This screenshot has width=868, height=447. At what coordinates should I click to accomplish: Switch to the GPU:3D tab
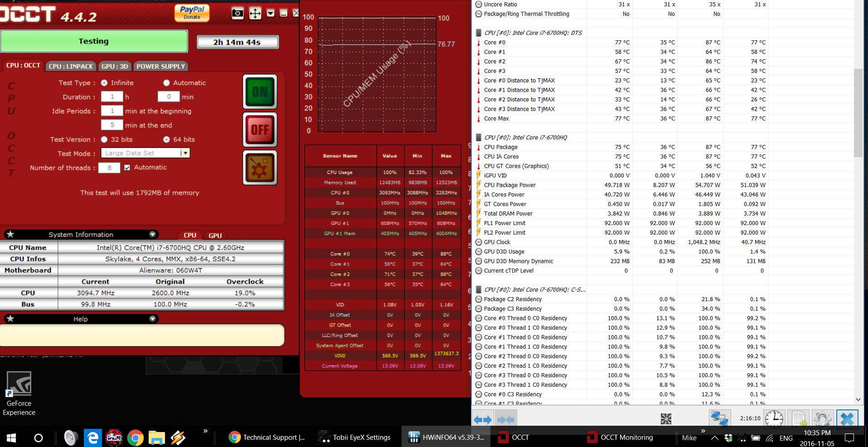(115, 66)
